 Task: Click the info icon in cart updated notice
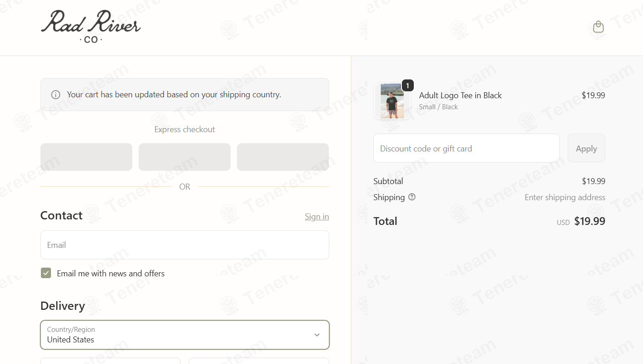point(56,95)
